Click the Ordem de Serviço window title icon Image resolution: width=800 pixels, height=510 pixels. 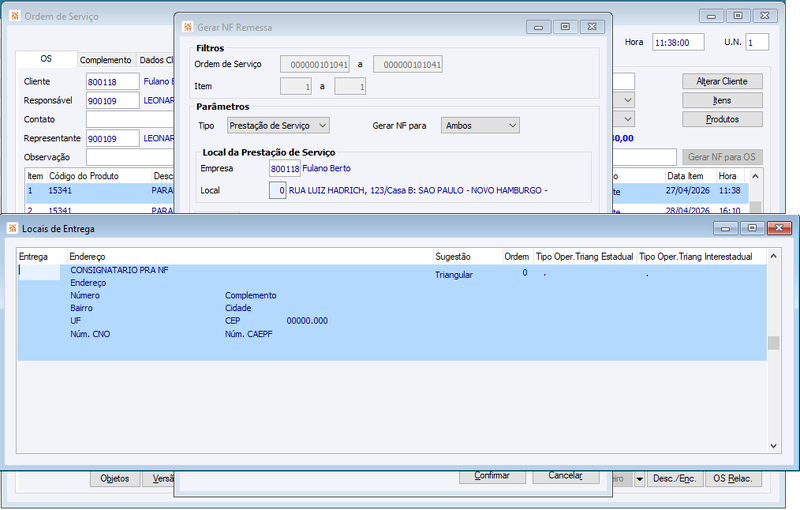[x=15, y=16]
